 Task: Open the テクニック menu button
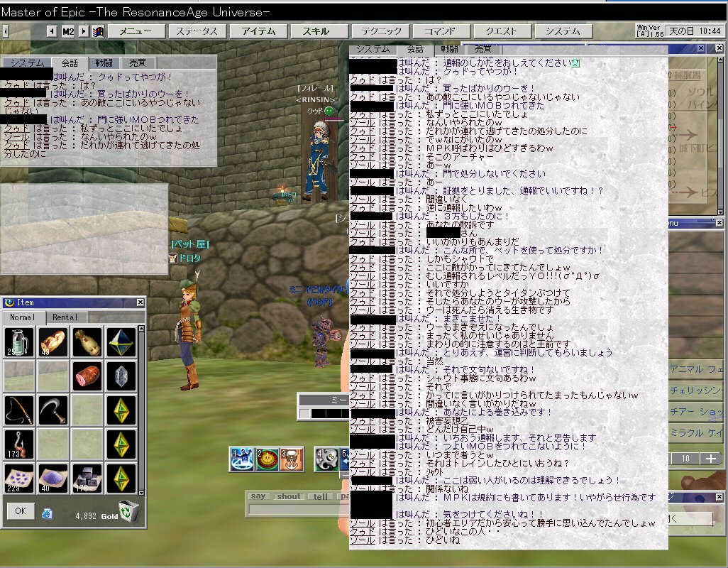point(380,31)
